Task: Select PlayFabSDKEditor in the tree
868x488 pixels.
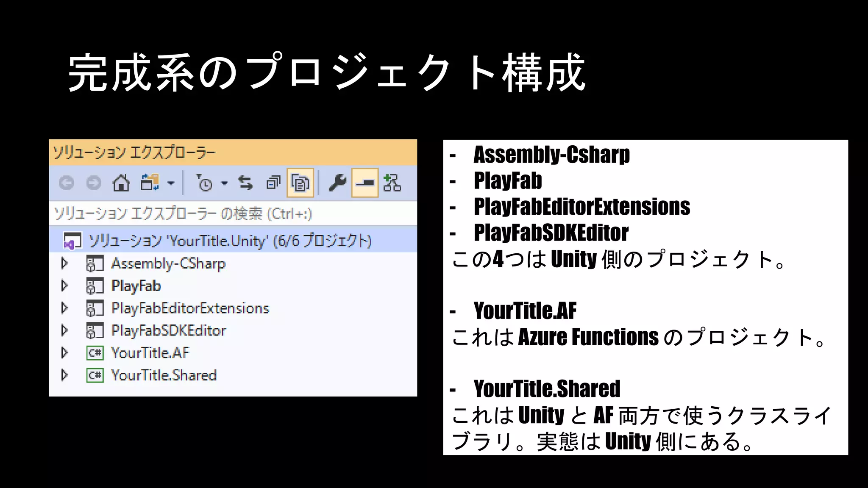Action: [x=169, y=330]
